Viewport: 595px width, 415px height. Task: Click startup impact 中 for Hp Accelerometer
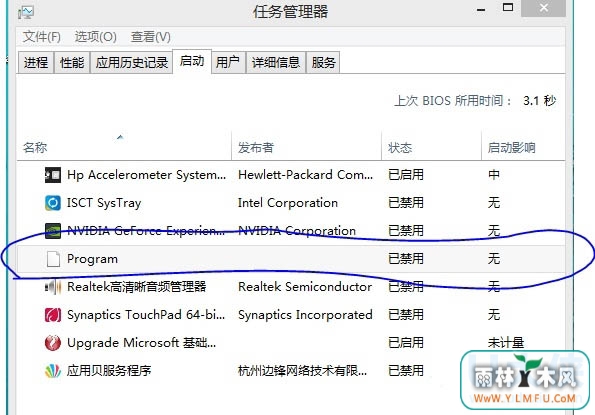click(494, 175)
